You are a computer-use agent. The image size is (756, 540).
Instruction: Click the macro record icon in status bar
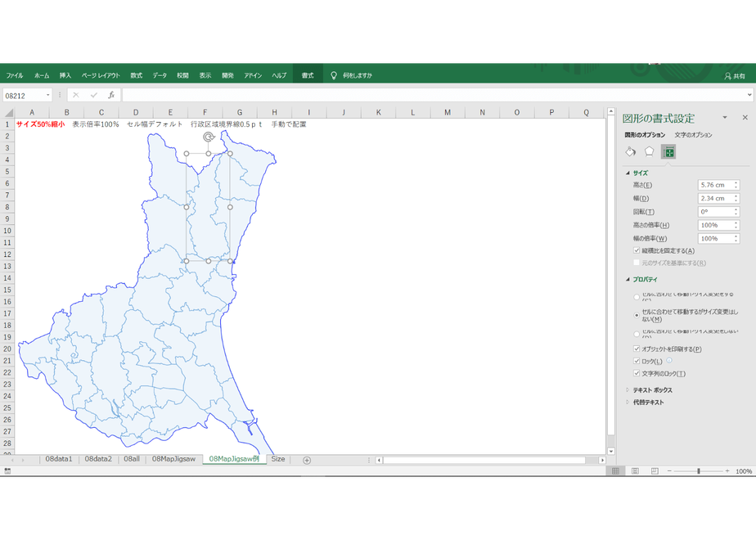pyautogui.click(x=7, y=471)
